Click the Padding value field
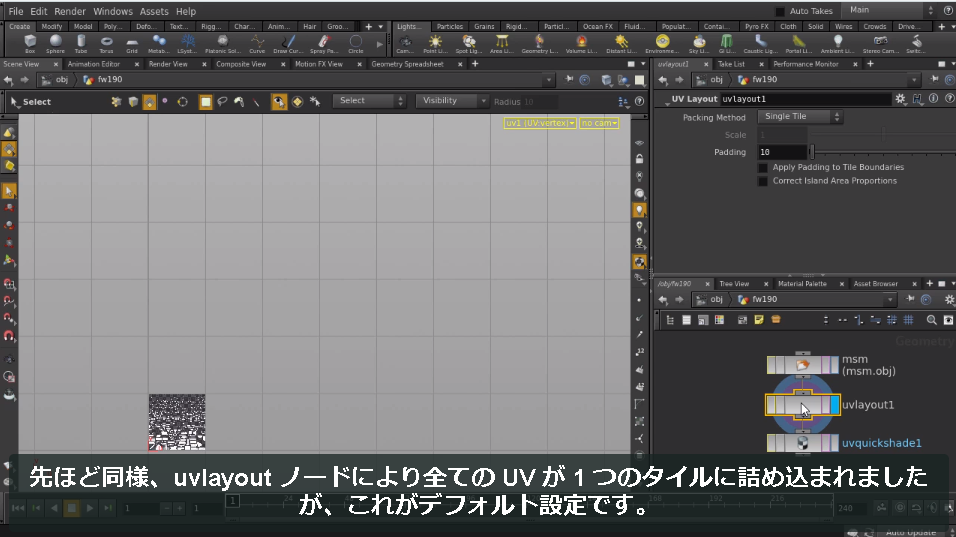 [x=782, y=152]
